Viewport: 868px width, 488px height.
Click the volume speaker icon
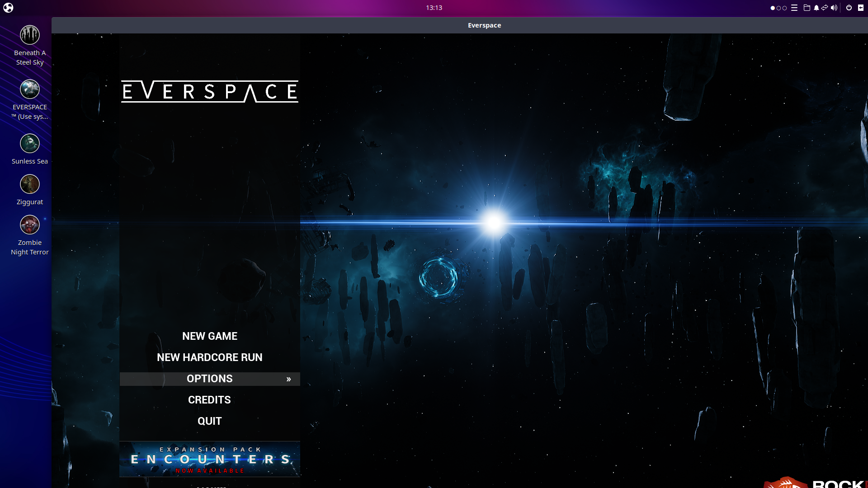[834, 8]
